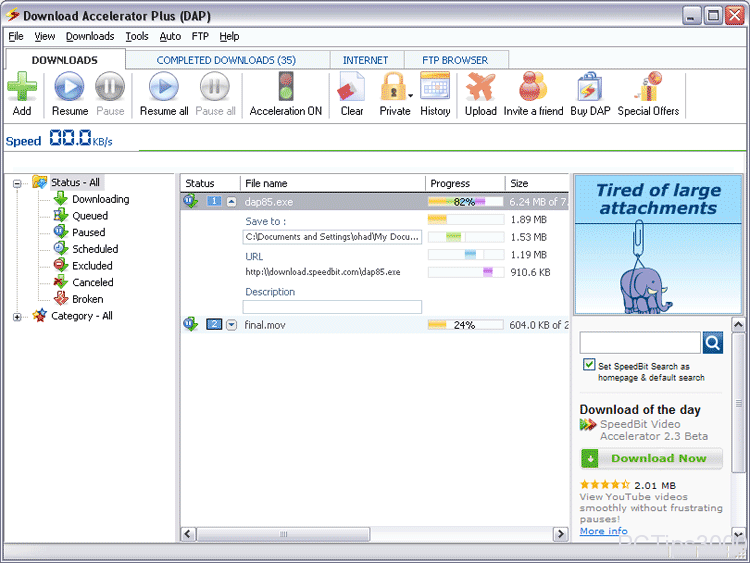Open the File menu
This screenshot has width=750, height=563.
tap(16, 36)
